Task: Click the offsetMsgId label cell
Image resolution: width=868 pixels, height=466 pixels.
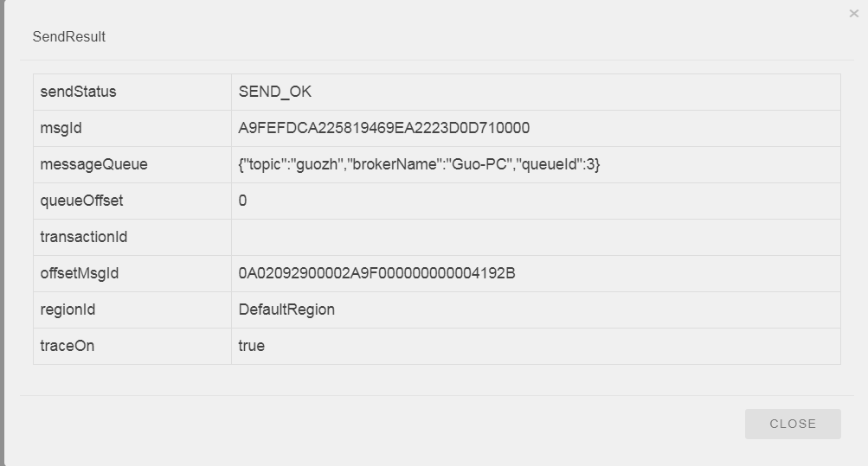Action: coord(132,273)
